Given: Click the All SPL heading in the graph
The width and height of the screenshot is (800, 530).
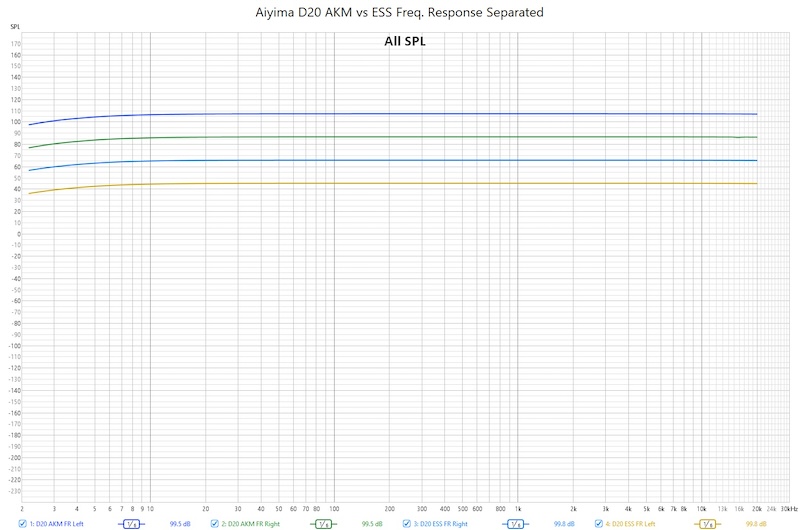Looking at the screenshot, I should tap(405, 41).
